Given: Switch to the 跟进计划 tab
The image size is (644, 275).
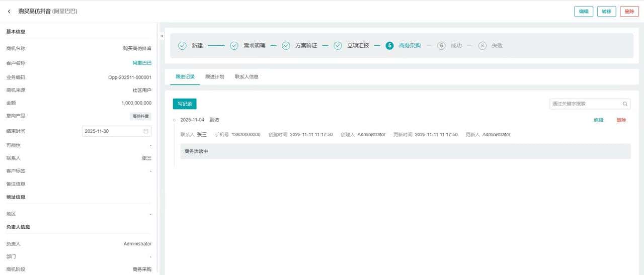Looking at the screenshot, I should click(x=215, y=77).
